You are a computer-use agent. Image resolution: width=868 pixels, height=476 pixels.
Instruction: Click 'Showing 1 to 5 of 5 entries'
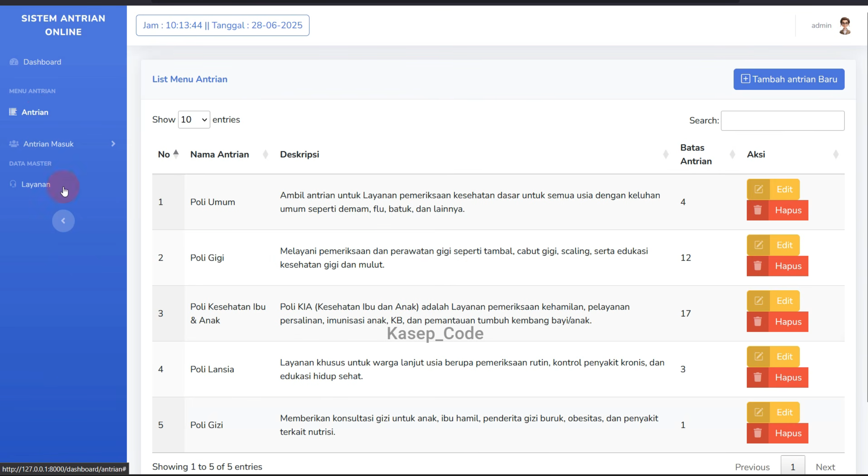point(207,466)
